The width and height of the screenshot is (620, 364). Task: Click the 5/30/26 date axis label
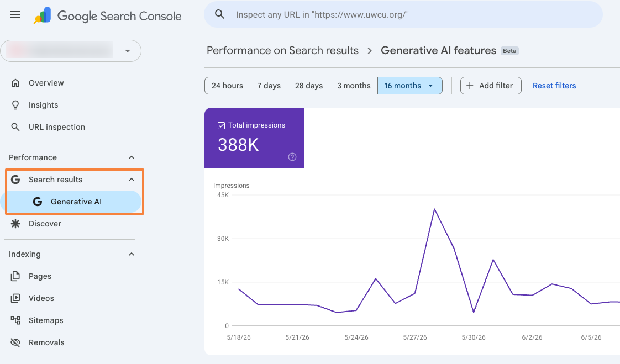tap(474, 337)
